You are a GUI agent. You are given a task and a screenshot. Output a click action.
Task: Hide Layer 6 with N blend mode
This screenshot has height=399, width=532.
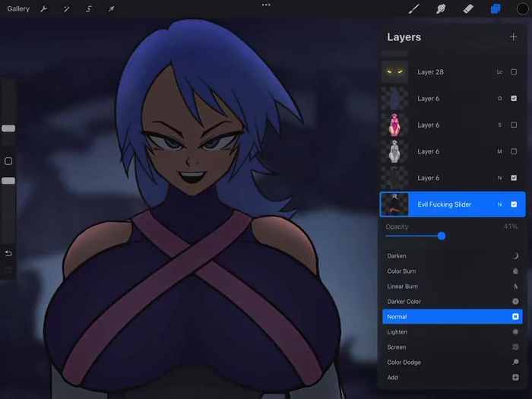point(514,178)
